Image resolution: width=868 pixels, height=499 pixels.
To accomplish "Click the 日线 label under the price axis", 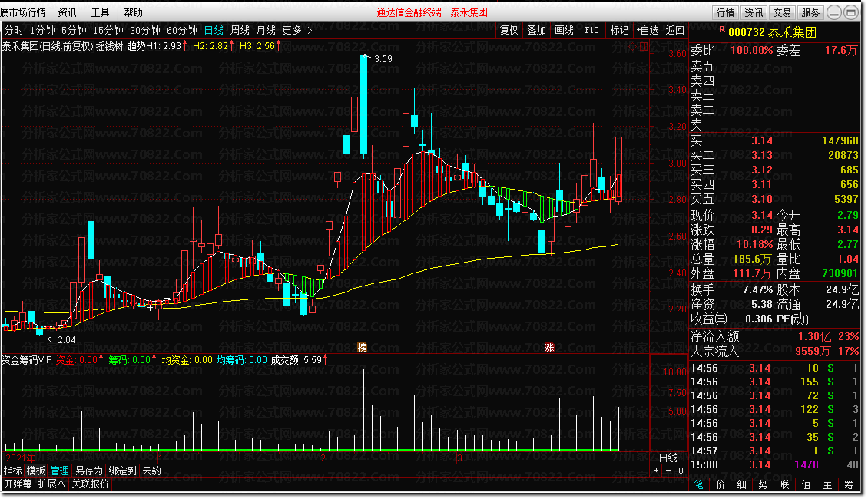I will click(x=668, y=458).
